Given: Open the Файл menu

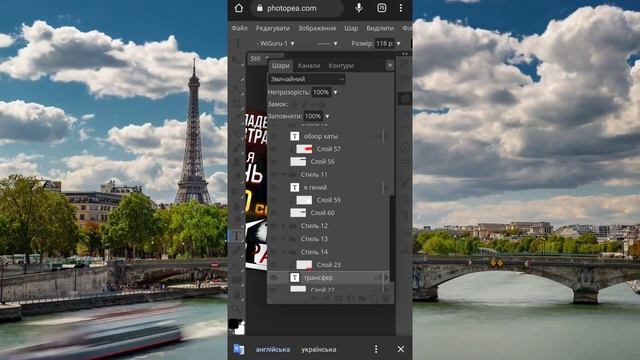Looking at the screenshot, I should click(240, 28).
